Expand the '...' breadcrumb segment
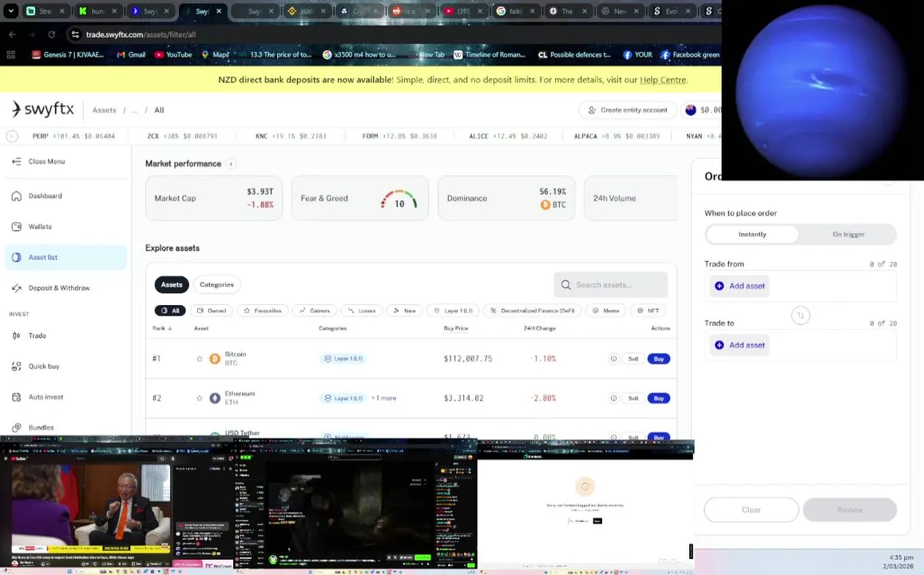Image resolution: width=924 pixels, height=575 pixels. [135, 110]
